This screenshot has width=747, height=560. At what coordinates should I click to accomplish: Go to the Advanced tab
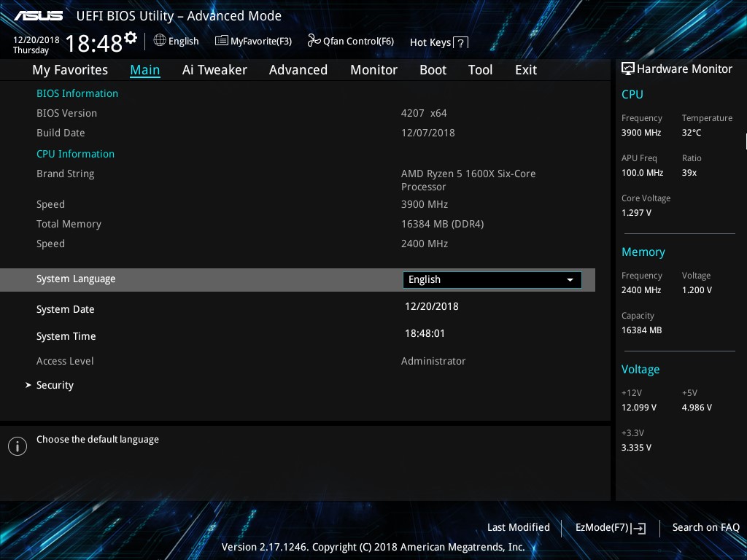coord(298,70)
